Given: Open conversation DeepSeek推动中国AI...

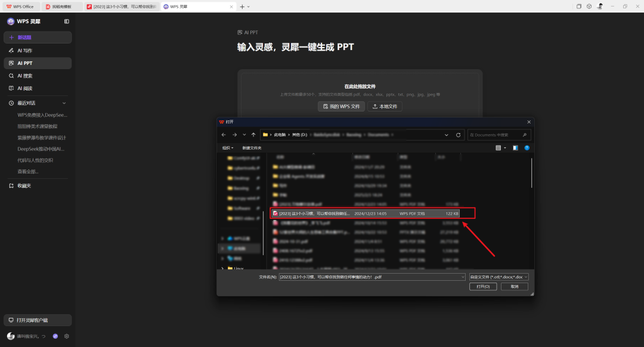Looking at the screenshot, I should 41,149.
